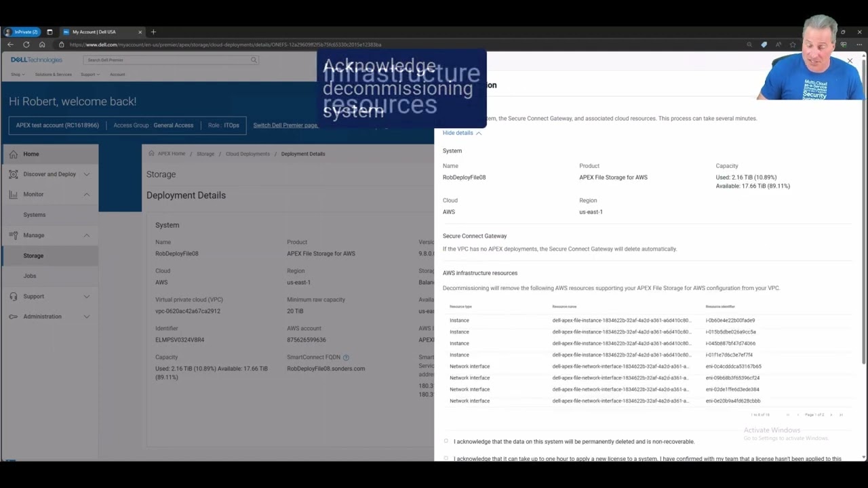View site info via address bar lock icon

[x=62, y=45]
